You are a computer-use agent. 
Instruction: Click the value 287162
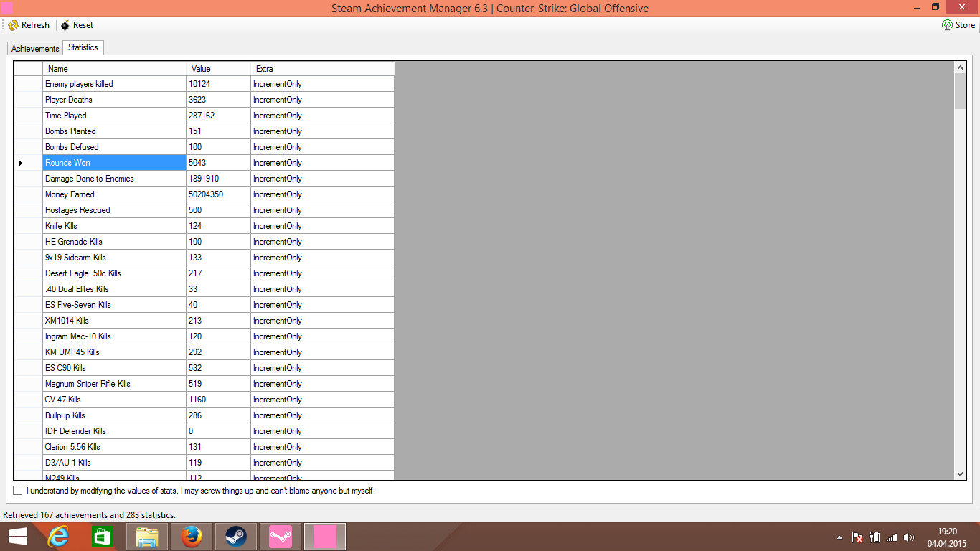(219, 116)
